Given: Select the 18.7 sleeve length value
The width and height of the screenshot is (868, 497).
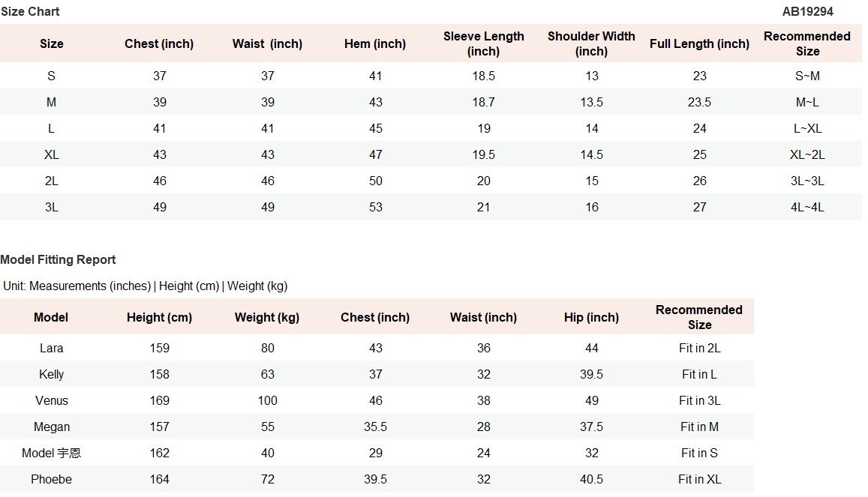Looking at the screenshot, I should point(483,102).
